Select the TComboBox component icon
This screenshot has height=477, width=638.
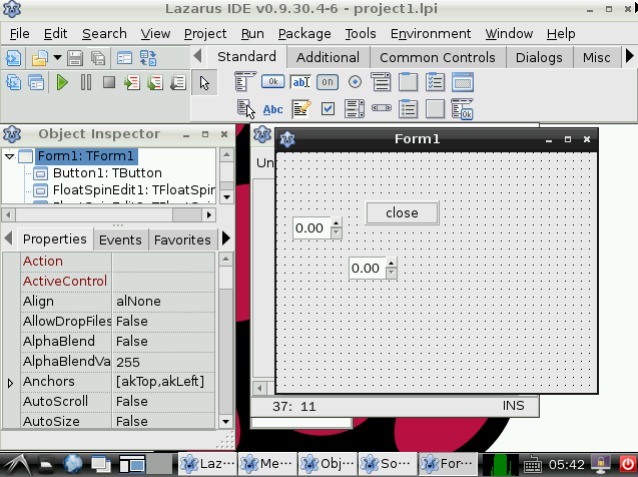click(x=381, y=82)
